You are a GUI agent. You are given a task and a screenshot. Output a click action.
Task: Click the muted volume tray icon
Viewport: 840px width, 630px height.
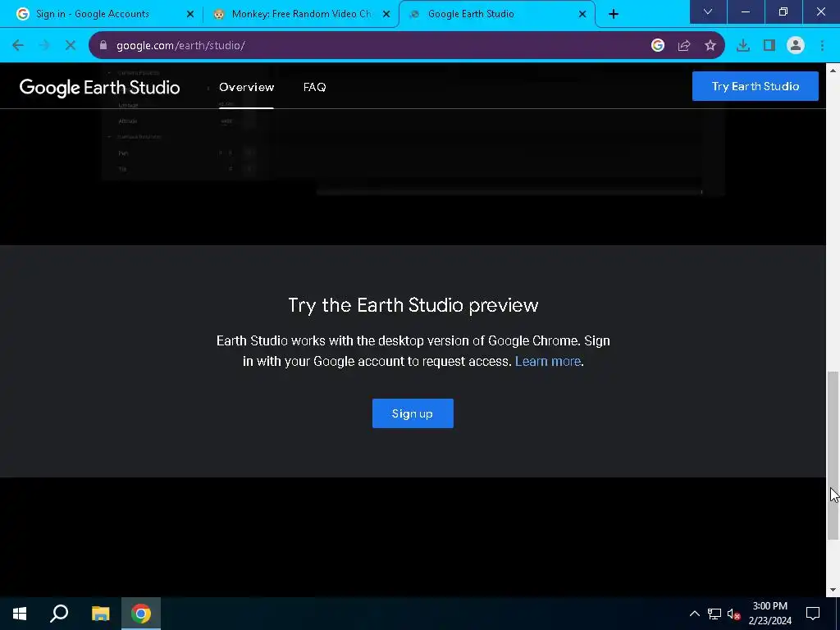tap(733, 614)
